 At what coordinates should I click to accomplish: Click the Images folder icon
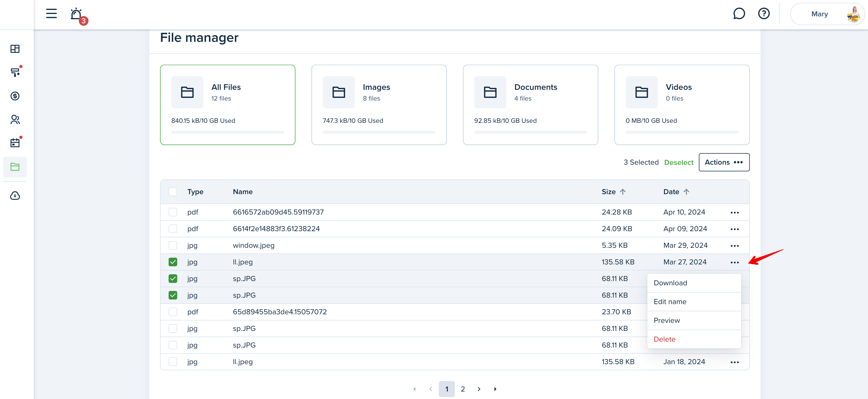coord(339,92)
